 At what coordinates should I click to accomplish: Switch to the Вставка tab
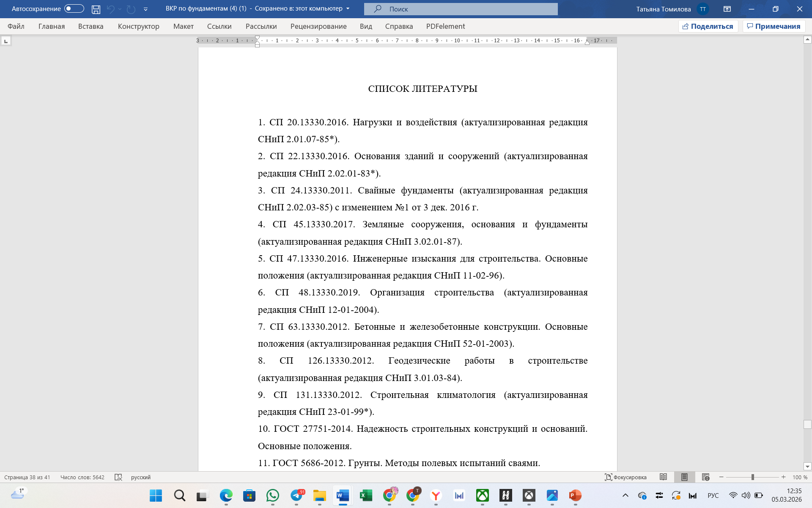[x=91, y=26]
